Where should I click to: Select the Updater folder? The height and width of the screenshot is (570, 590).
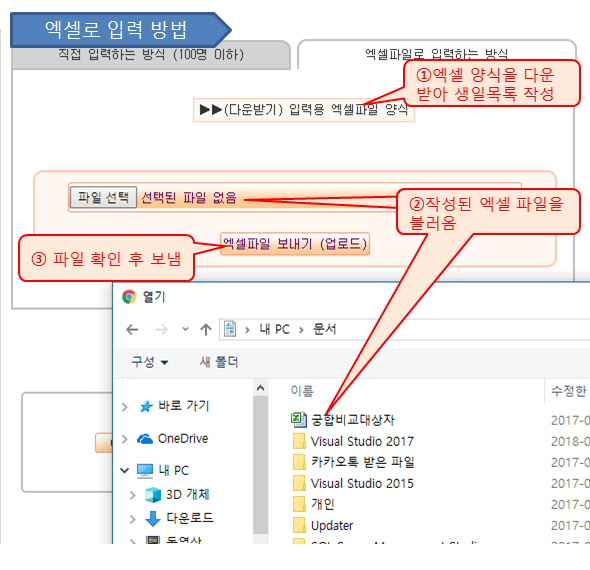[332, 526]
